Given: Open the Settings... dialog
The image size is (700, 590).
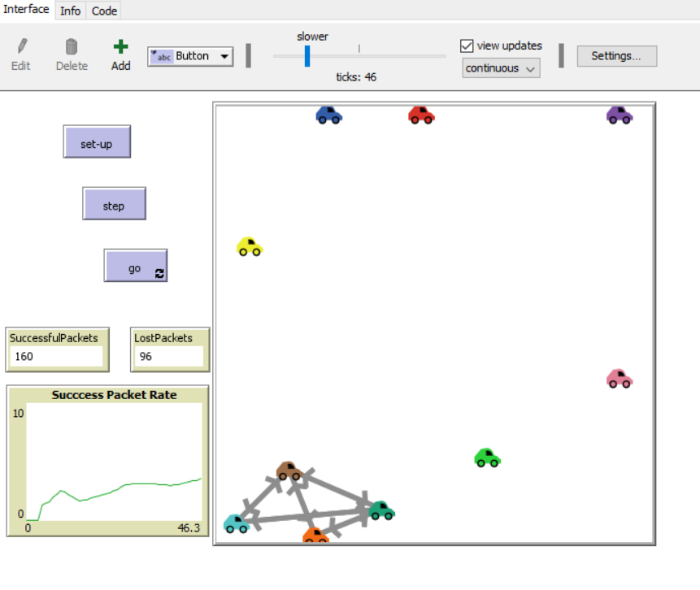Looking at the screenshot, I should (x=616, y=56).
